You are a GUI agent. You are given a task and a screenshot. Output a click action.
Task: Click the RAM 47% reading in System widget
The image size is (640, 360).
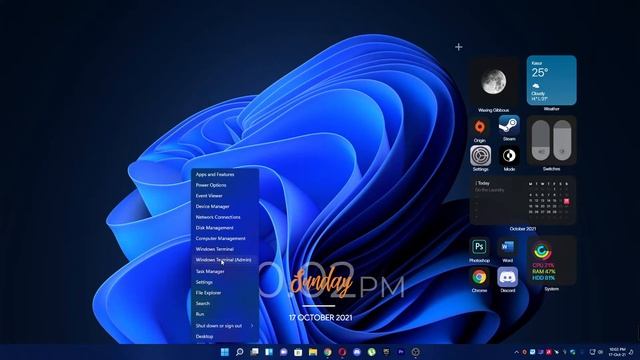pos(543,271)
